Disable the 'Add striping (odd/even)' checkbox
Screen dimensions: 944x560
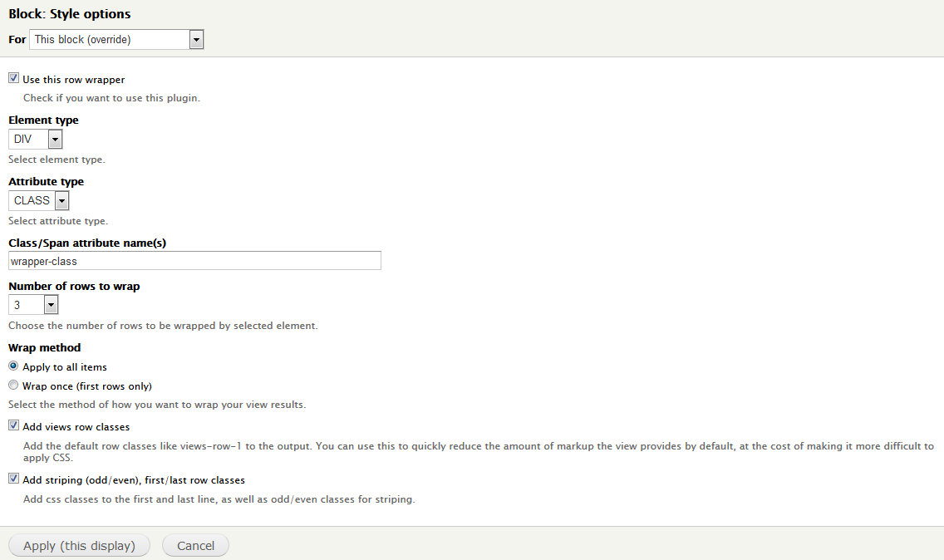(13, 479)
